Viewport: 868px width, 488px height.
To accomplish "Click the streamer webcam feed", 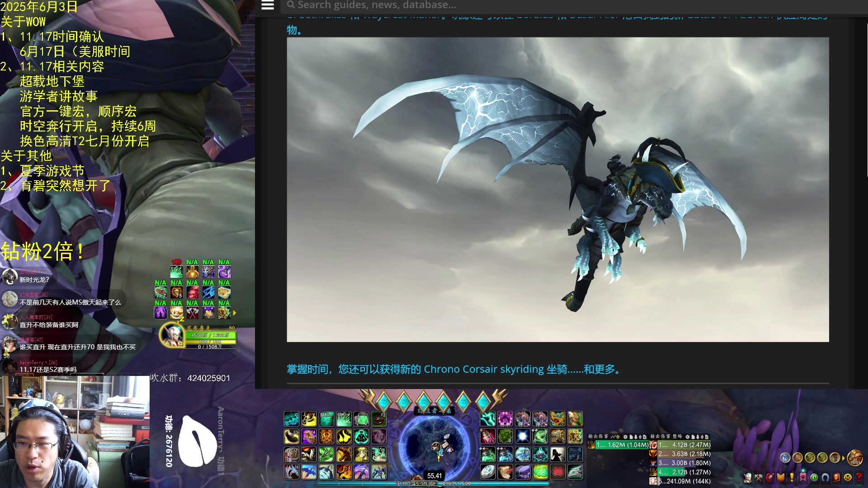I will click(x=75, y=432).
